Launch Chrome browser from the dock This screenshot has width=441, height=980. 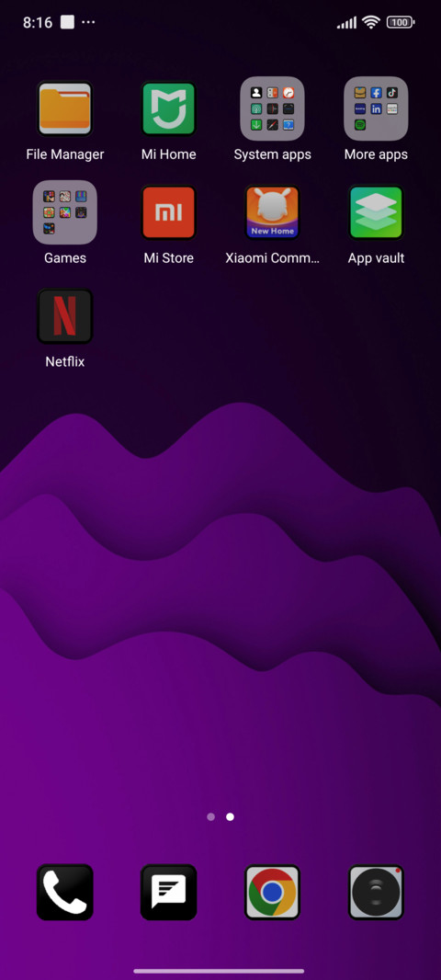pyautogui.click(x=272, y=893)
